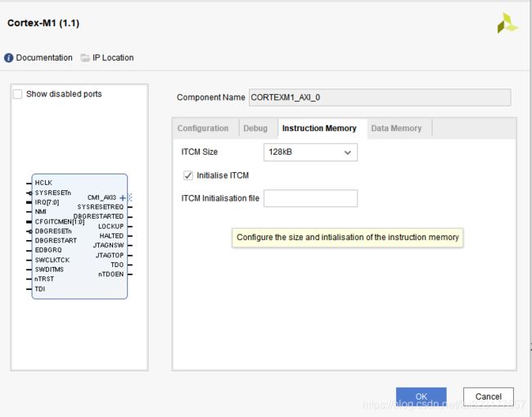Click the Component Name field
Screen dimensions: 532x417
pyautogui.click(x=380, y=97)
